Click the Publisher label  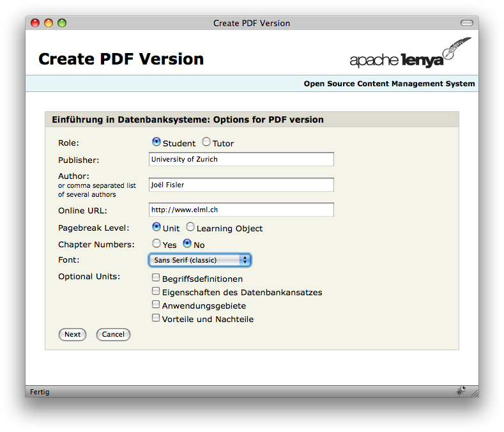click(79, 160)
